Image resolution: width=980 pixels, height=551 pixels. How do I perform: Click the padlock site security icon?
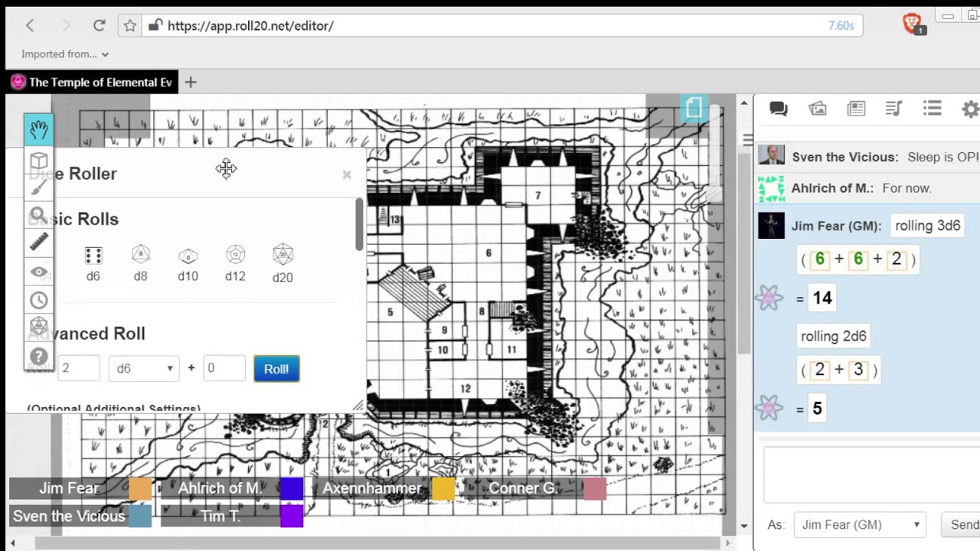pos(155,25)
